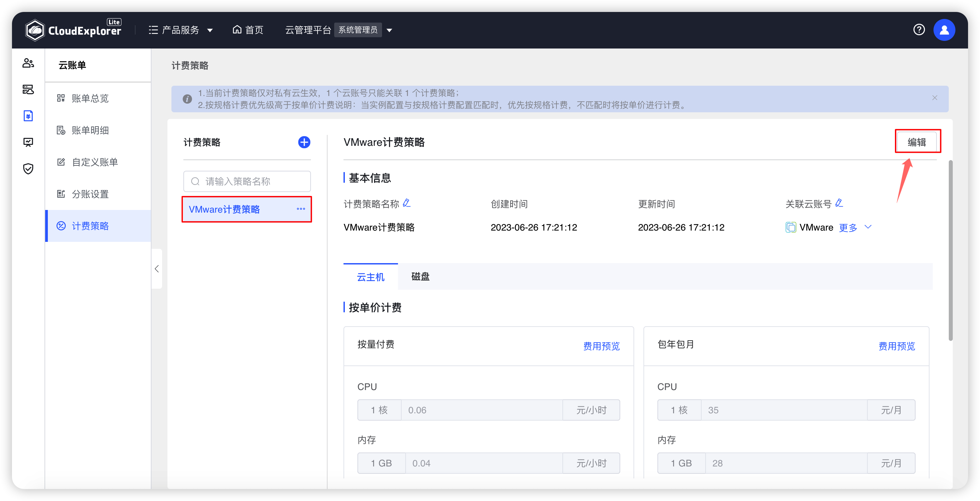Click the search magnifier icon
The width and height of the screenshot is (980, 501).
coord(195,181)
